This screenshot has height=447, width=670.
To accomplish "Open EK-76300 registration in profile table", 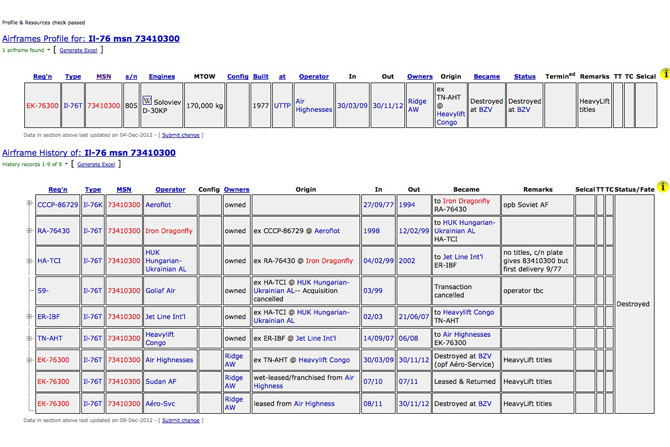I will pos(42,106).
